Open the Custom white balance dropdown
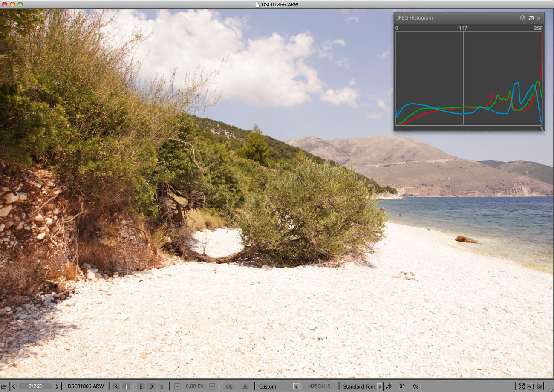 coord(296,386)
